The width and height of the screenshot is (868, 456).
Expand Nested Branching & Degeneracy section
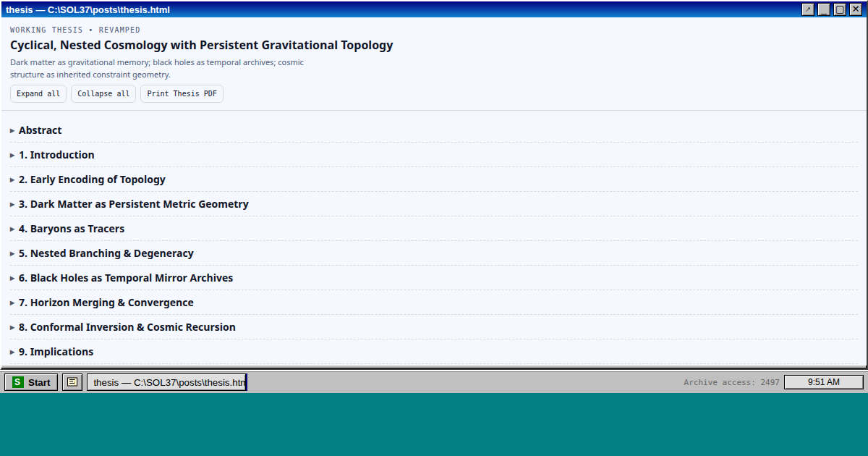pyautogui.click(x=106, y=253)
